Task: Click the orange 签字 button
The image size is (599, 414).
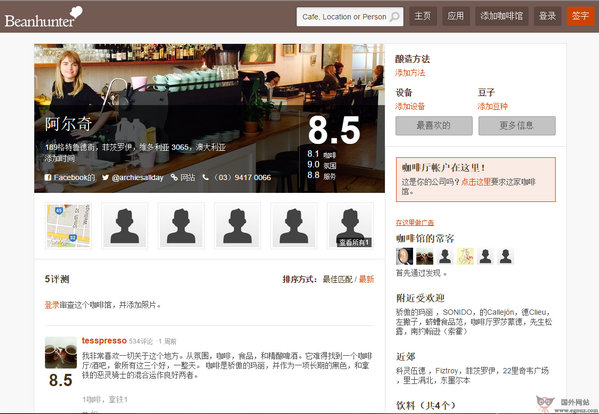Action: (x=580, y=16)
